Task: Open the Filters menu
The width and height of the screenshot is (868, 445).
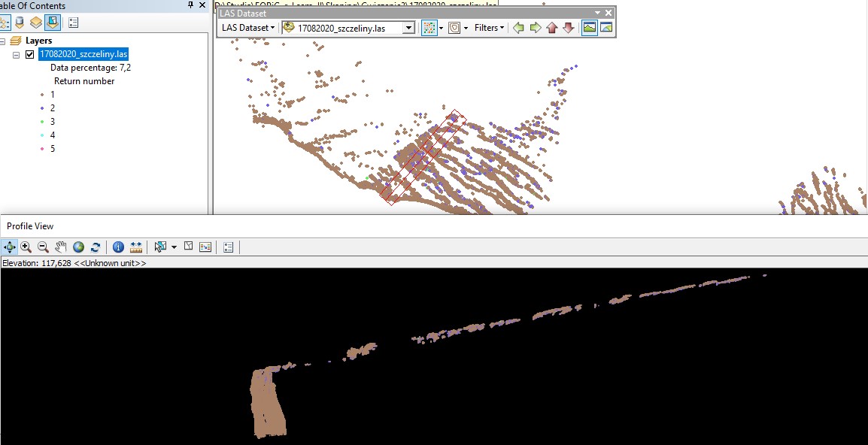Action: tap(489, 28)
